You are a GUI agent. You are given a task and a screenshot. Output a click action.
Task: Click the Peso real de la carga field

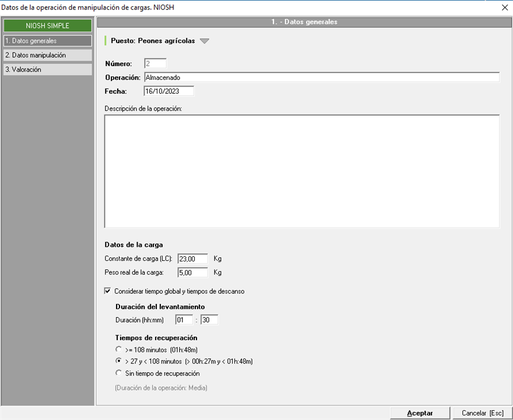[192, 272]
